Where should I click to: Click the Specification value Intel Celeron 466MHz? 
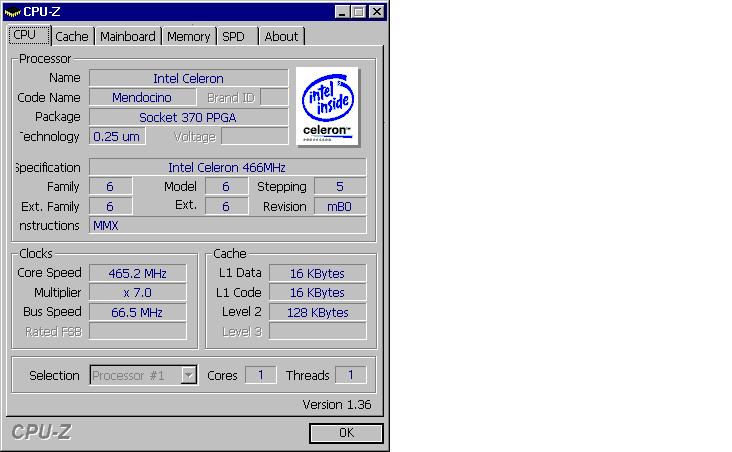pos(227,167)
